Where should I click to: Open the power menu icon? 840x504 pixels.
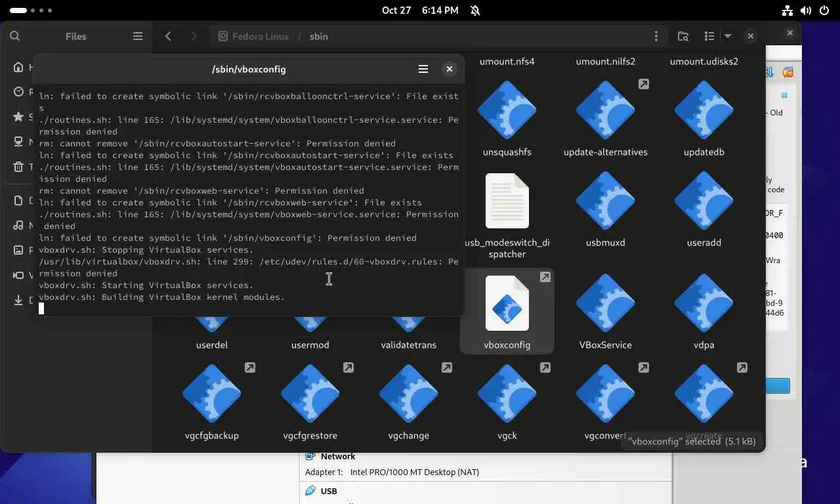[x=824, y=10]
